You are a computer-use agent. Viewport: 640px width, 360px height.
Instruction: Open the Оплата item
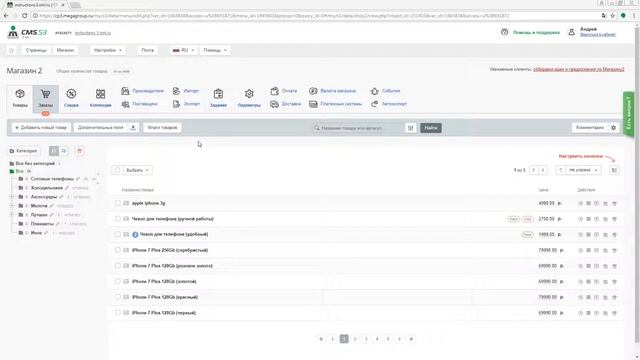click(x=284, y=91)
